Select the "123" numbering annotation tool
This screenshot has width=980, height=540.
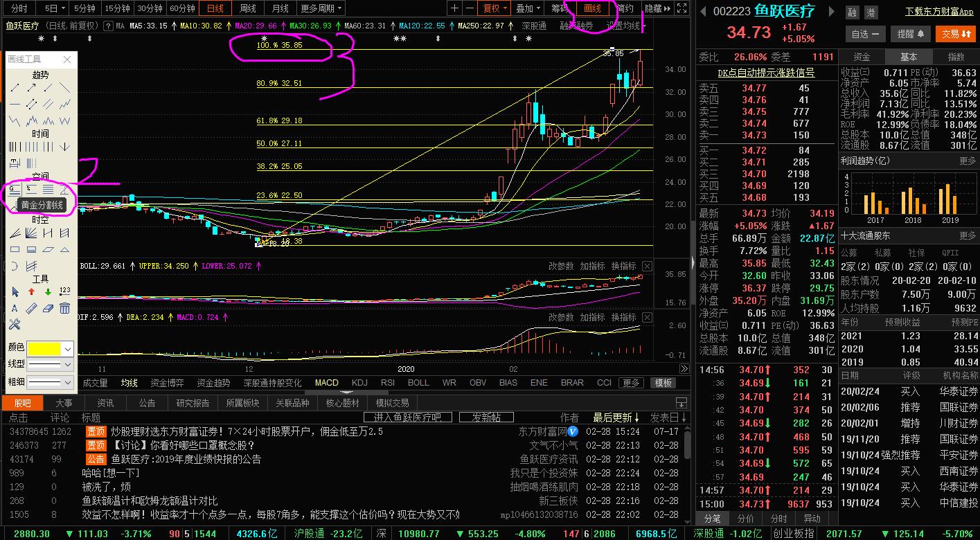coord(65,291)
